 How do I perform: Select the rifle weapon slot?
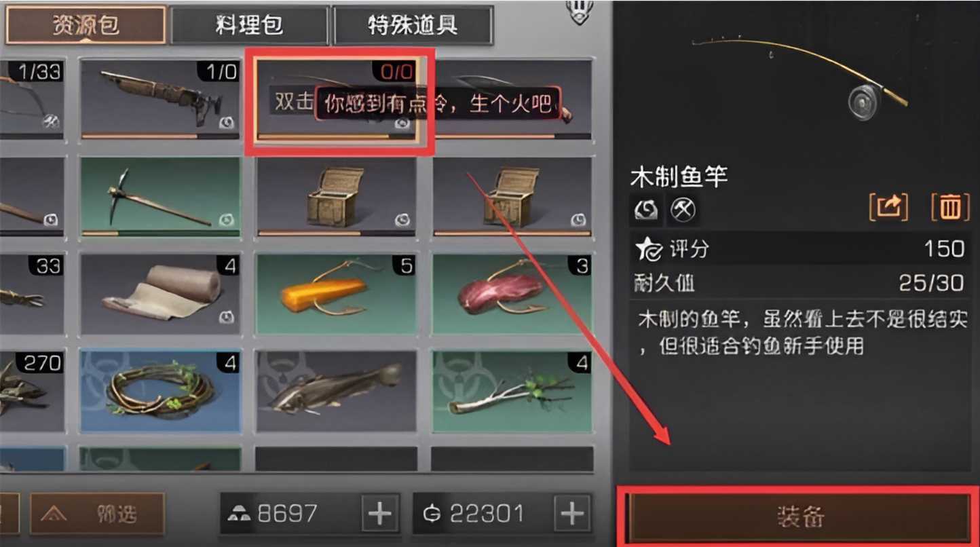pos(160,99)
